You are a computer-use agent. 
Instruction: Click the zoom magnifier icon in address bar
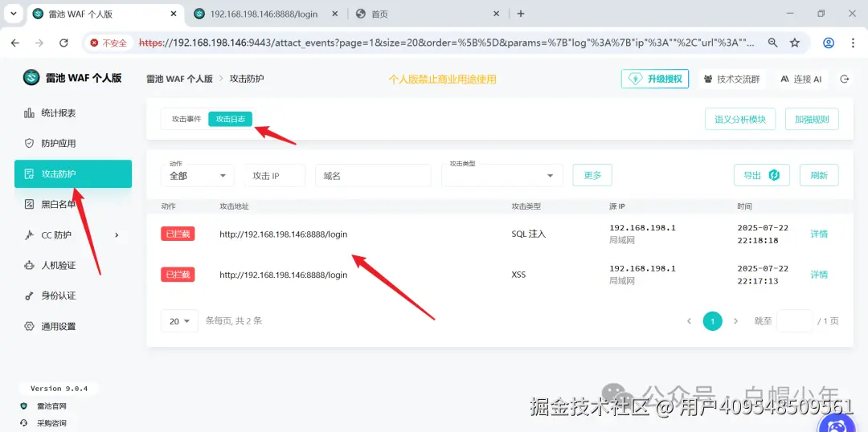(x=772, y=43)
